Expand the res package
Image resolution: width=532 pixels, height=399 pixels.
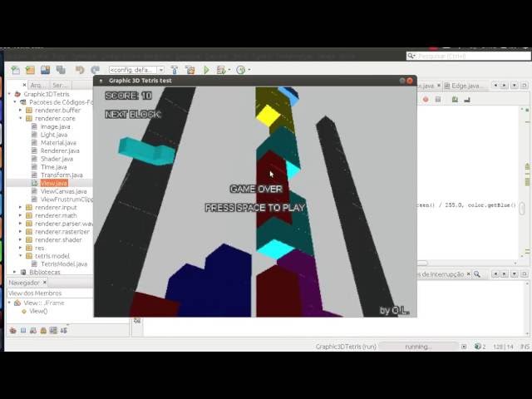[x=20, y=248]
